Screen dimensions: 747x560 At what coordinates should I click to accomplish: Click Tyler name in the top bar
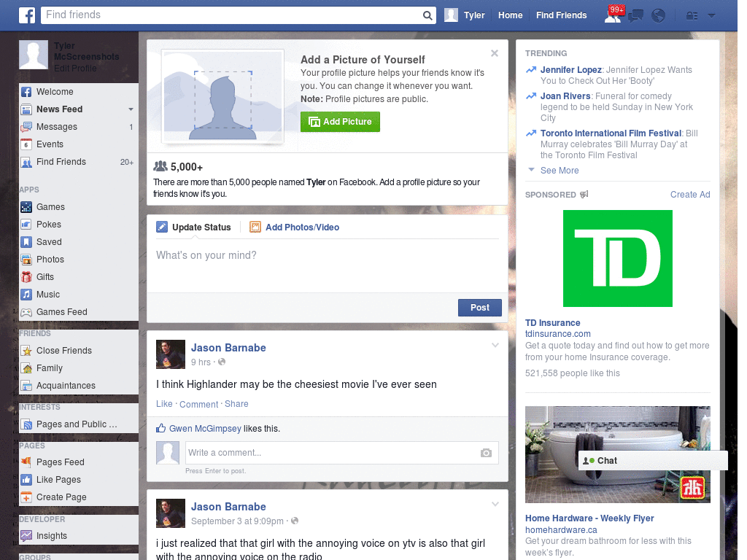coord(474,15)
